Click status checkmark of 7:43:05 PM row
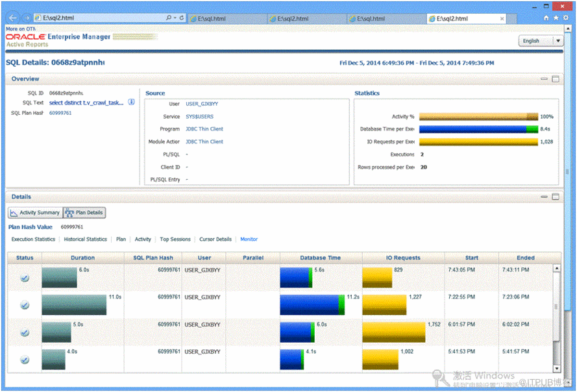Screen dimensions: 577x392 point(25,278)
